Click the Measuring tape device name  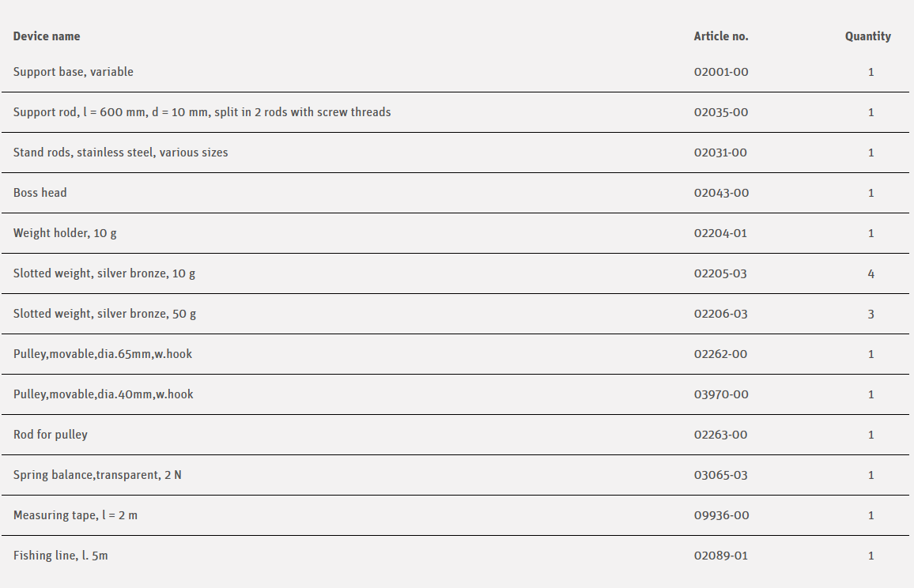[x=75, y=515]
